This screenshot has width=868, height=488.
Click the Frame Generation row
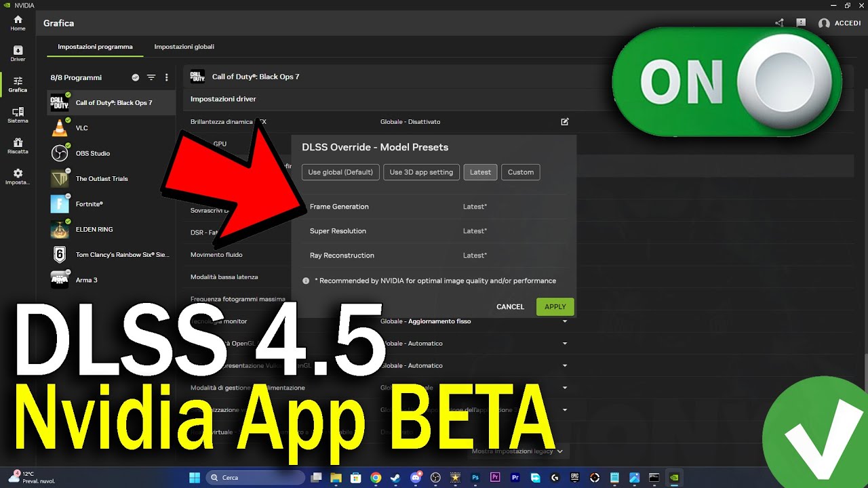434,207
